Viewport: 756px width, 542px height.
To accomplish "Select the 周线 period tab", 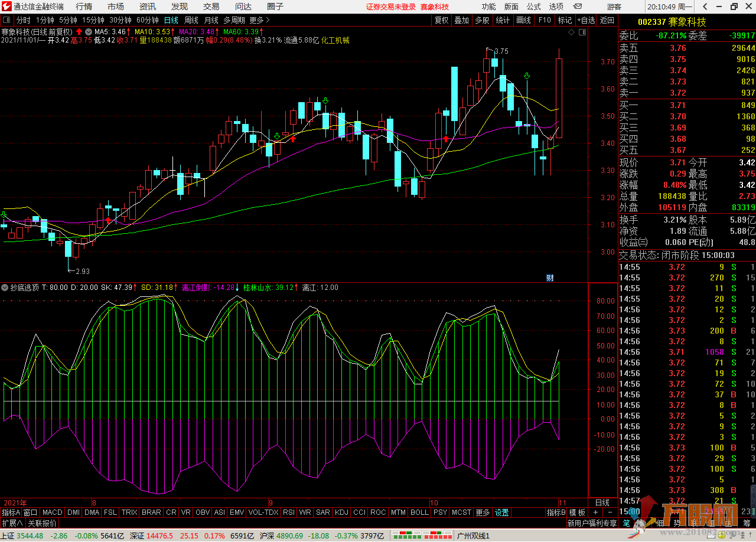I will point(191,20).
